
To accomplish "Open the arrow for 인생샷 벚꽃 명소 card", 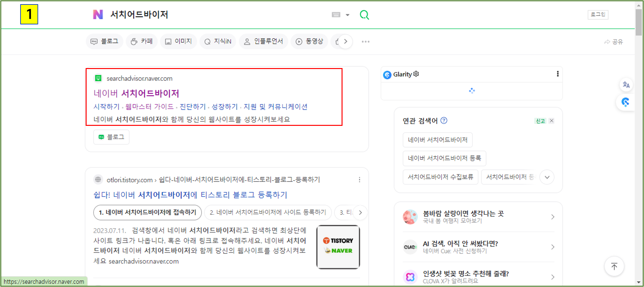I will coord(553,277).
